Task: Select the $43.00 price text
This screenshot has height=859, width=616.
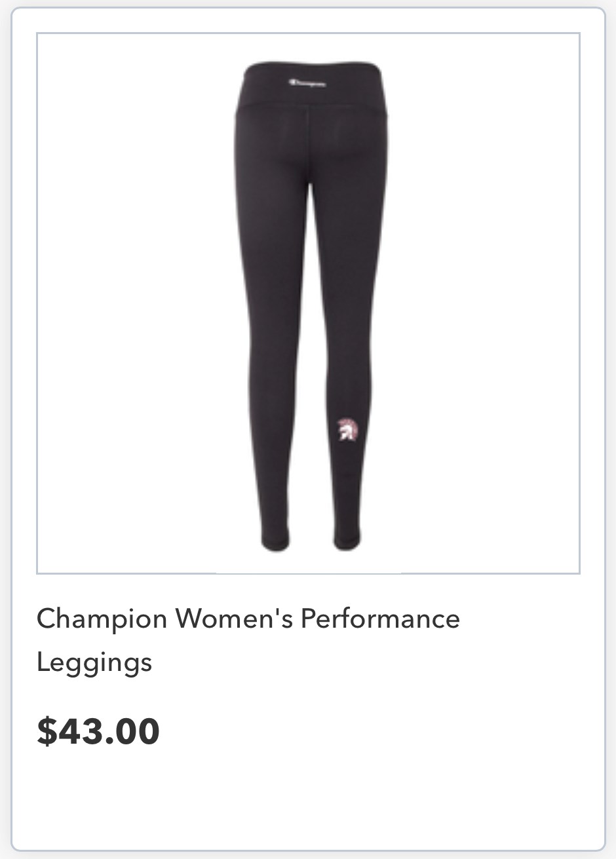Action: (x=98, y=731)
